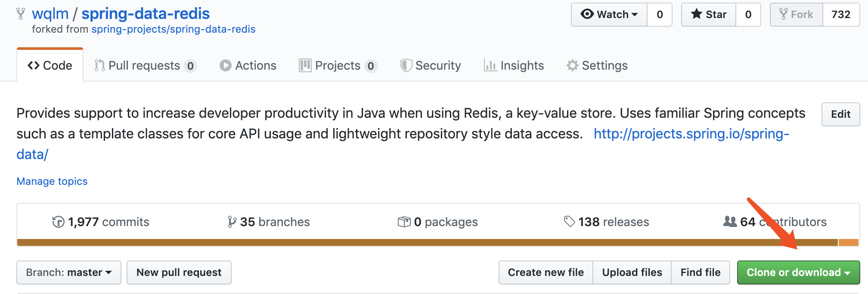This screenshot has height=294, width=868.
Task: Click the Settings gear icon
Action: [572, 65]
